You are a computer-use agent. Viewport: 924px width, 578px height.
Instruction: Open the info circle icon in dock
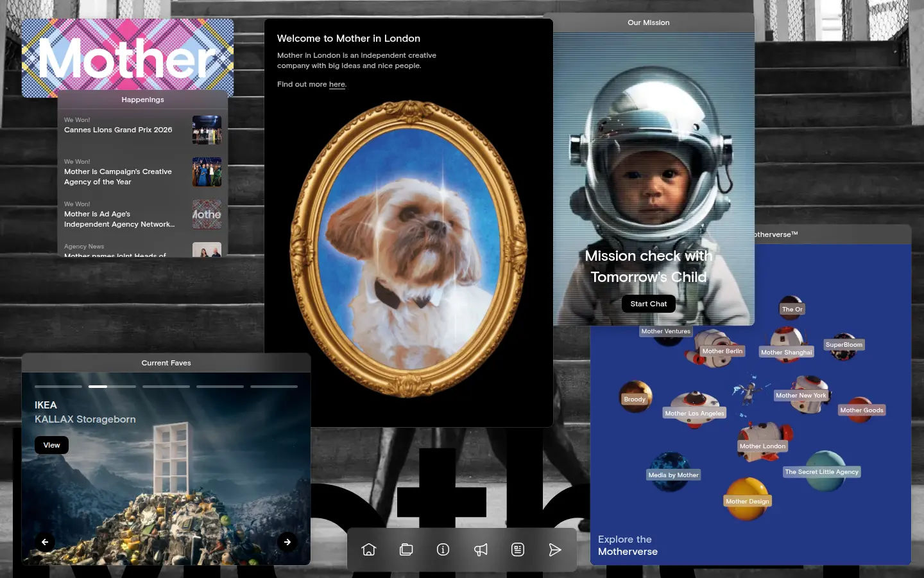click(443, 550)
